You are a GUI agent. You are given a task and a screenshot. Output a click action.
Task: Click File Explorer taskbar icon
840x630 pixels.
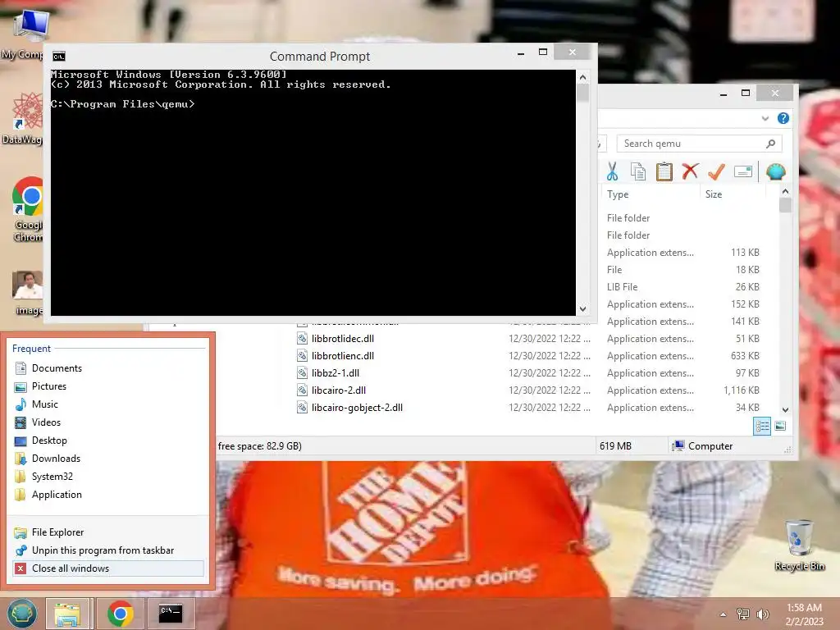(67, 614)
